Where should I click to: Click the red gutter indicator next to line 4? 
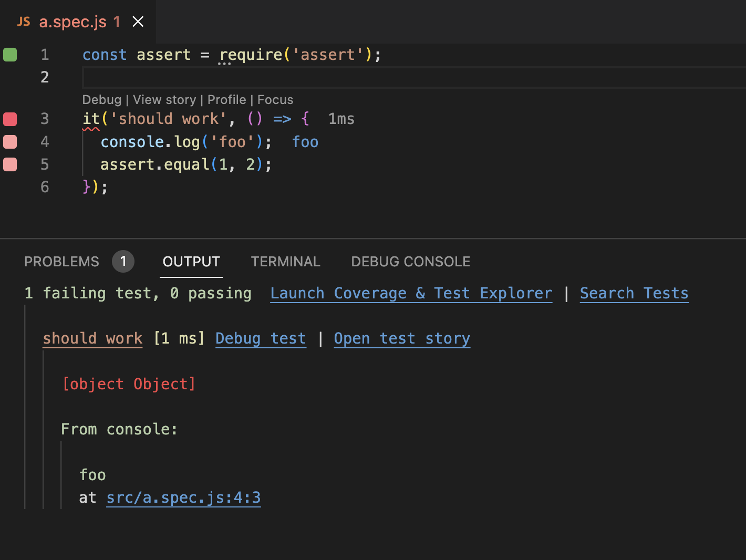(x=9, y=141)
